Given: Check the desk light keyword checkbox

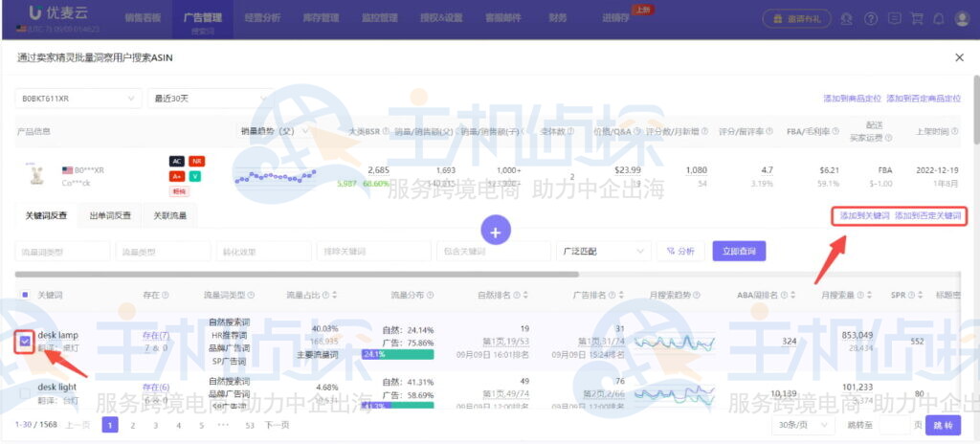Looking at the screenshot, I should (25, 393).
